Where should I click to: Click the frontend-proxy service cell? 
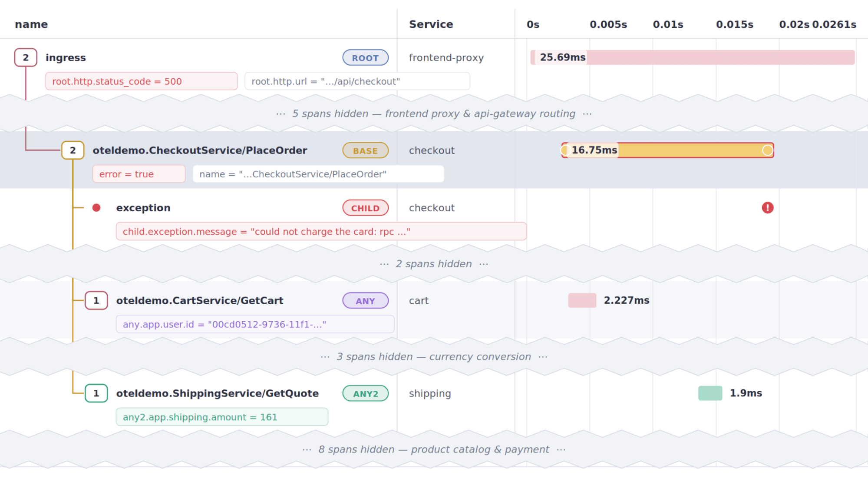446,58
